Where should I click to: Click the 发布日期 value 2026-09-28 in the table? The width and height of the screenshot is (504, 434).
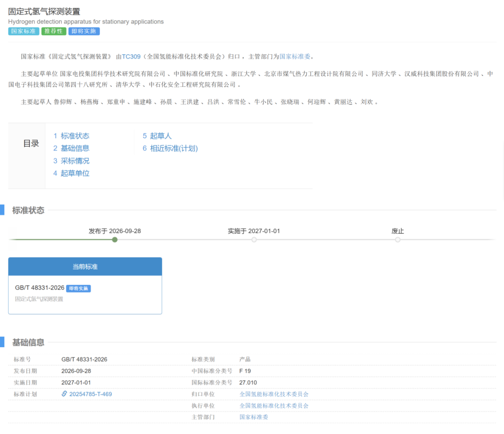(x=76, y=371)
